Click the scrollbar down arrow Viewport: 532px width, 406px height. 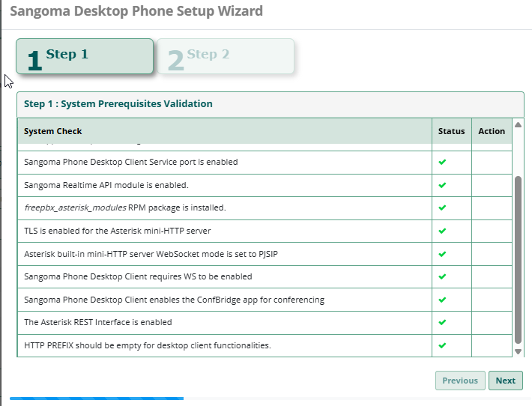pos(517,351)
